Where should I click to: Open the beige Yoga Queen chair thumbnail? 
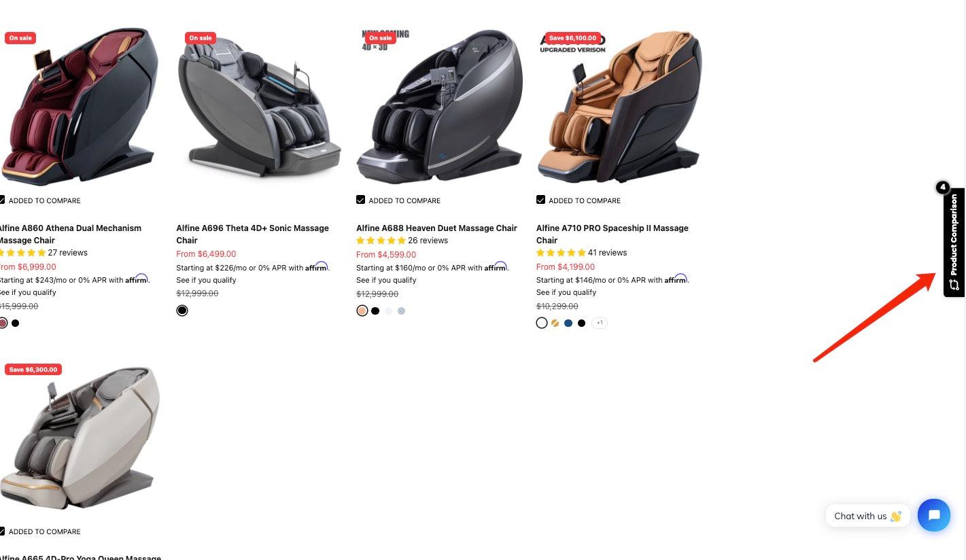click(x=80, y=438)
